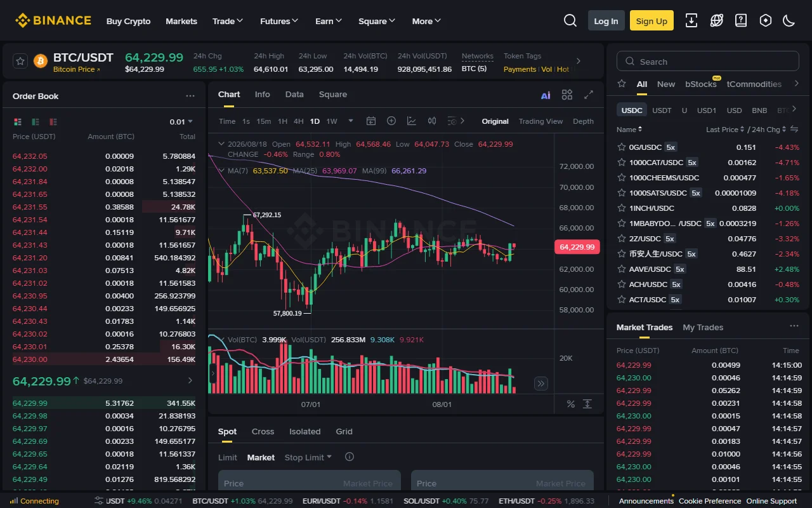Favorite the 2Z/USDC pair with its star

tap(622, 238)
